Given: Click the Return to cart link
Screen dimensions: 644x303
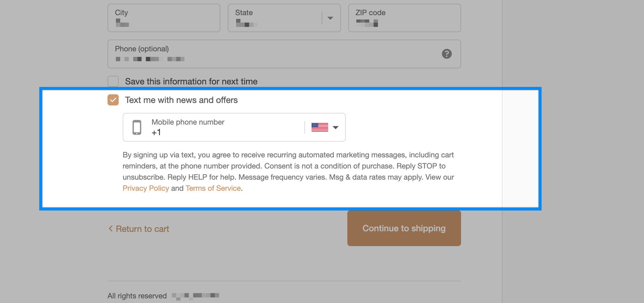Looking at the screenshot, I should 142,229.
